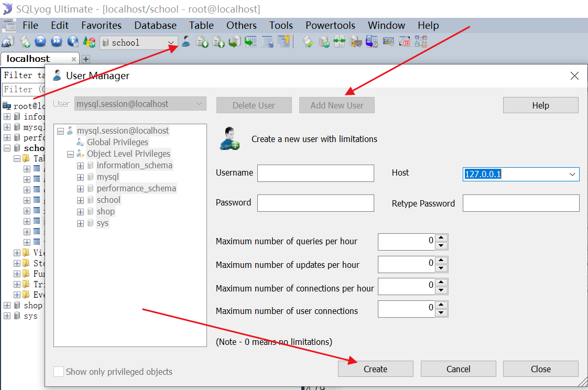Select Object Level Privileges node
This screenshot has height=390, width=588.
click(128, 154)
